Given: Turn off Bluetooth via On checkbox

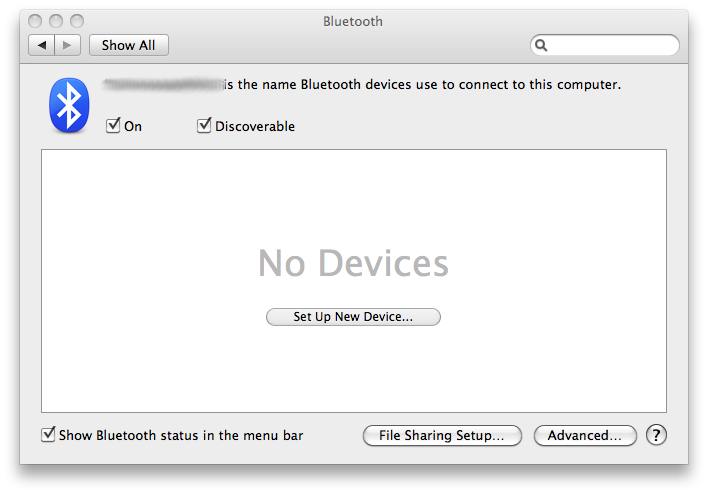Looking at the screenshot, I should point(113,126).
